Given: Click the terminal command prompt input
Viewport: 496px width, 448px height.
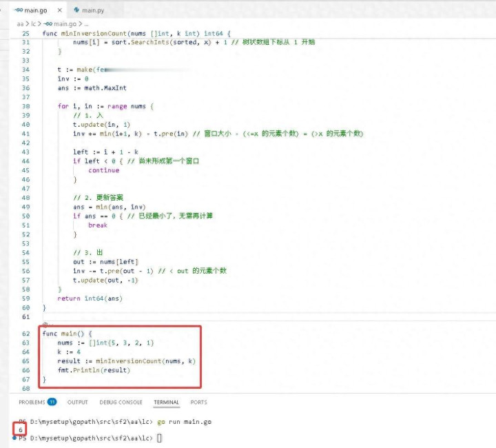Looking at the screenshot, I should click(159, 438).
